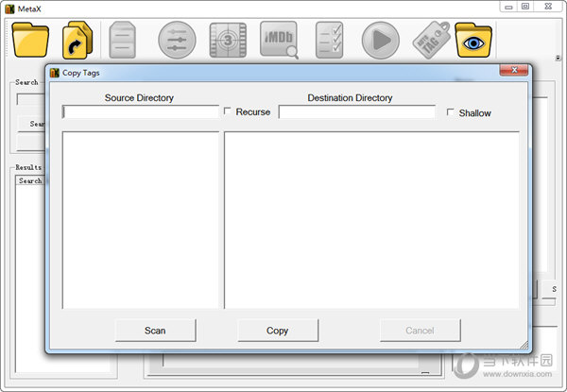Image resolution: width=567 pixels, height=392 pixels.
Task: Minimize the MetaX main window
Action: click(508, 7)
